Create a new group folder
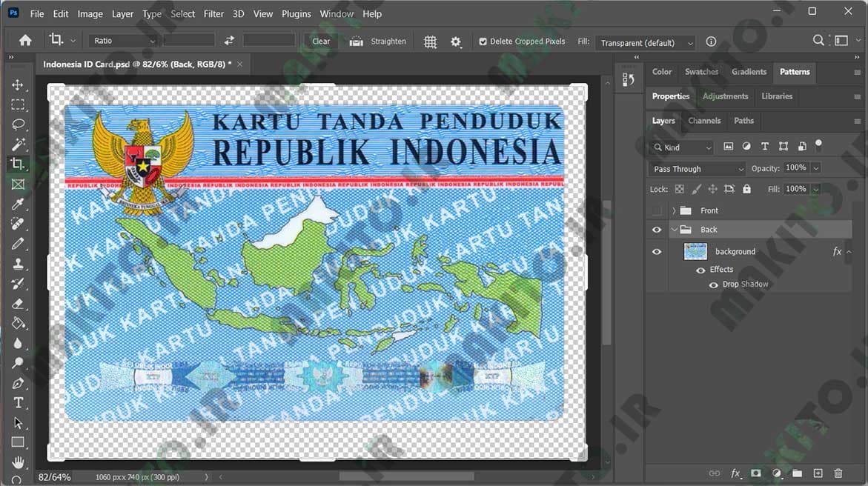This screenshot has height=486, width=868. [x=797, y=473]
